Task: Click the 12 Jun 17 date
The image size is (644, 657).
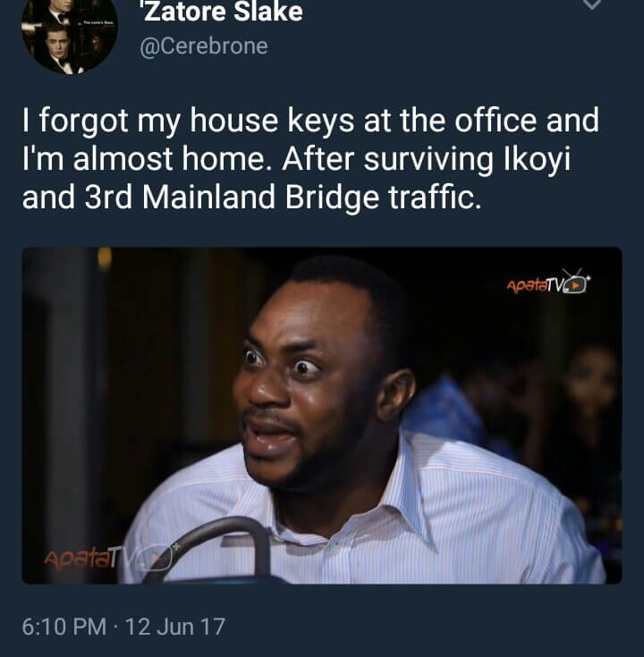Action: [175, 627]
